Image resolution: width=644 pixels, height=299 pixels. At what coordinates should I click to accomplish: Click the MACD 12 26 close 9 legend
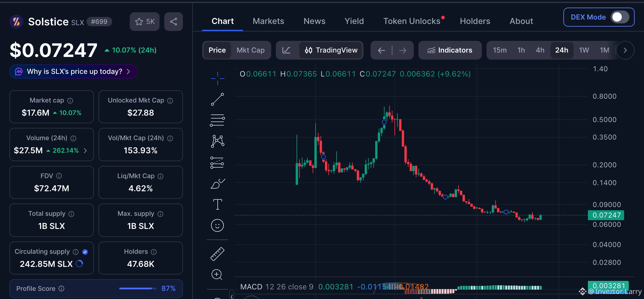(x=277, y=287)
